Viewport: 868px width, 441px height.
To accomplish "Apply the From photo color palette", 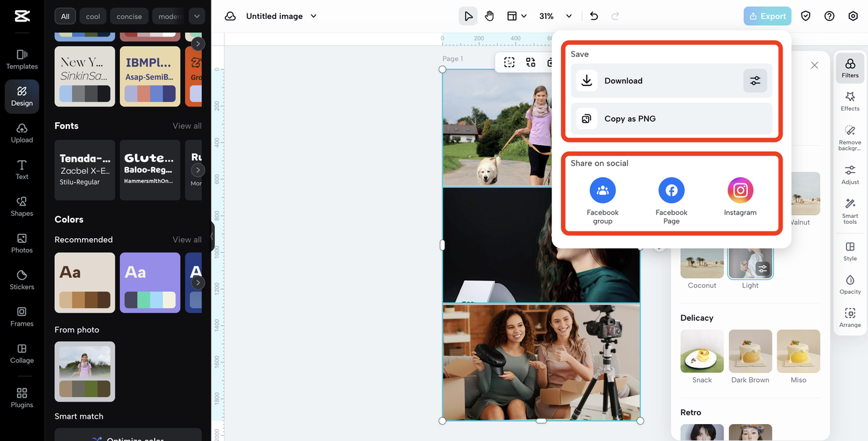I will 85,372.
